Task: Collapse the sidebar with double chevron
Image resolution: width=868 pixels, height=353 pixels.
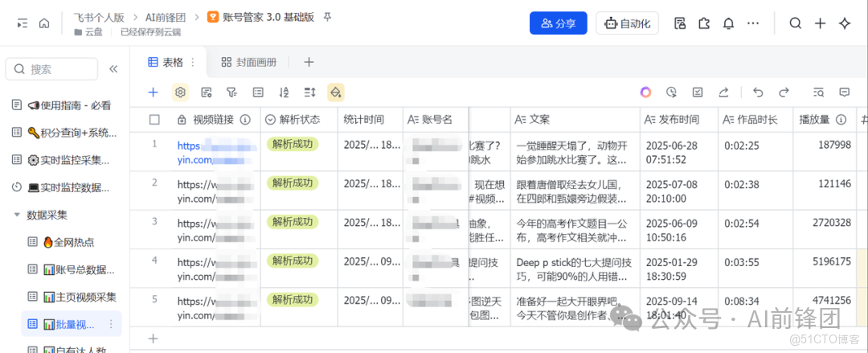Action: (x=113, y=69)
